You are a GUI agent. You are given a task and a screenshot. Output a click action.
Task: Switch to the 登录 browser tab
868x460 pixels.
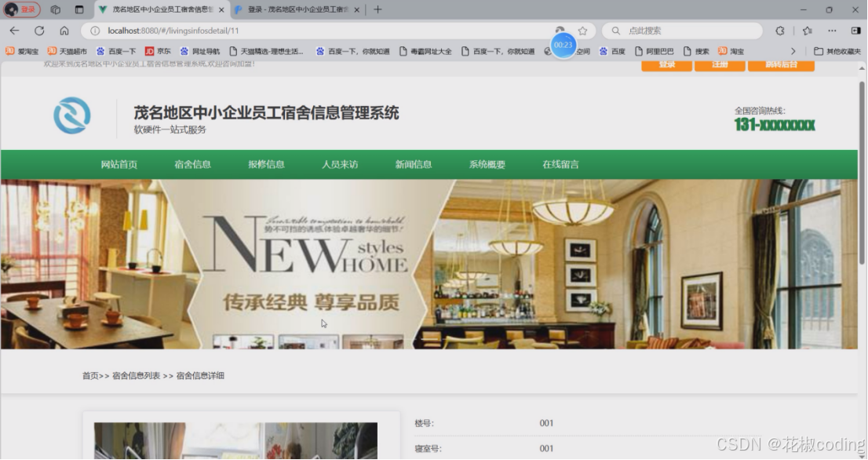(x=294, y=10)
